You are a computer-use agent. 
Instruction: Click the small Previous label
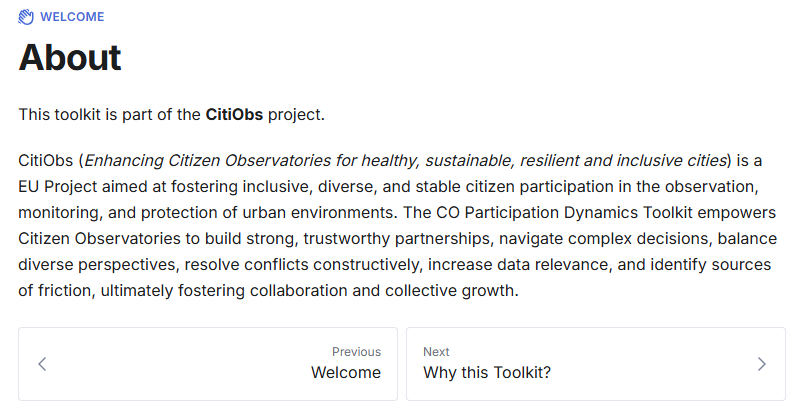click(356, 352)
